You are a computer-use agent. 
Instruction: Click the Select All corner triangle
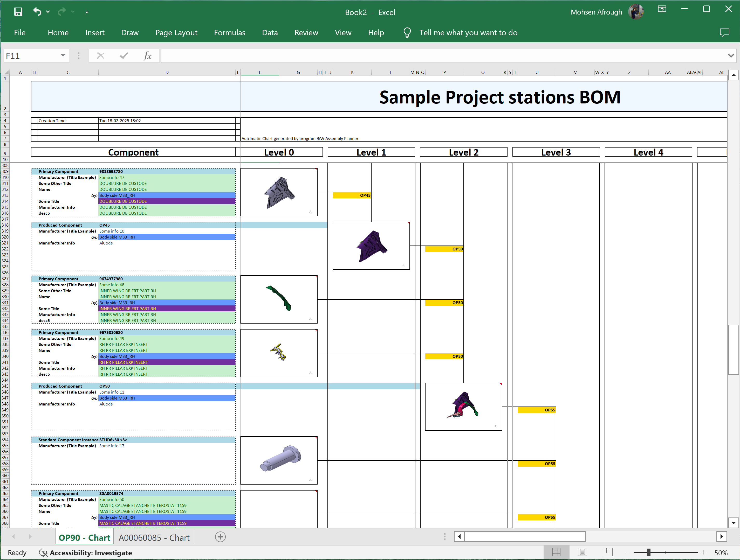point(6,72)
